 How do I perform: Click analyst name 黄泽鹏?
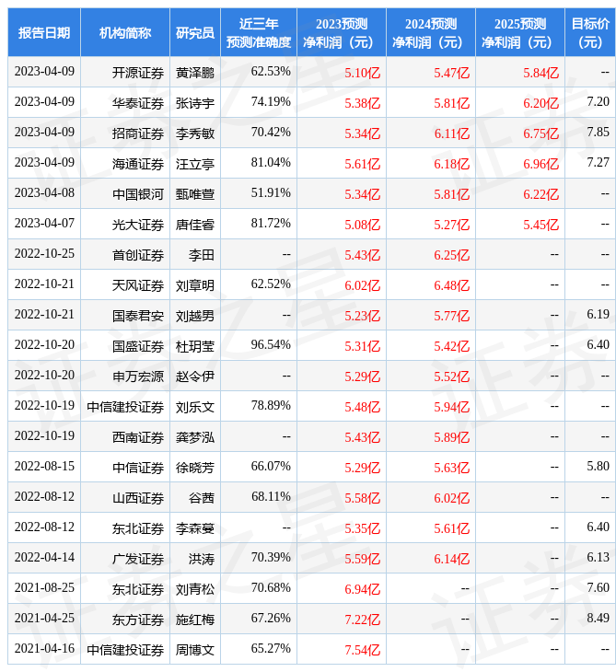pyautogui.click(x=195, y=73)
